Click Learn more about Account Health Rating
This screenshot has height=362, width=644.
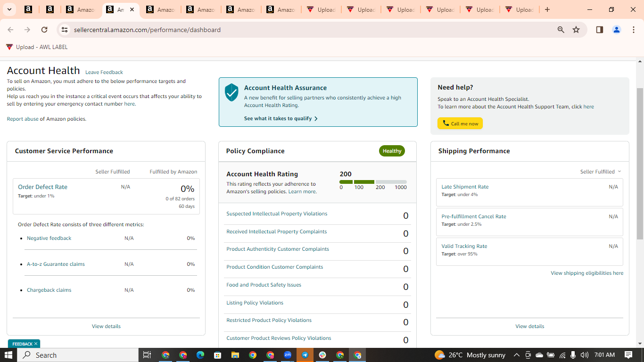302,191
